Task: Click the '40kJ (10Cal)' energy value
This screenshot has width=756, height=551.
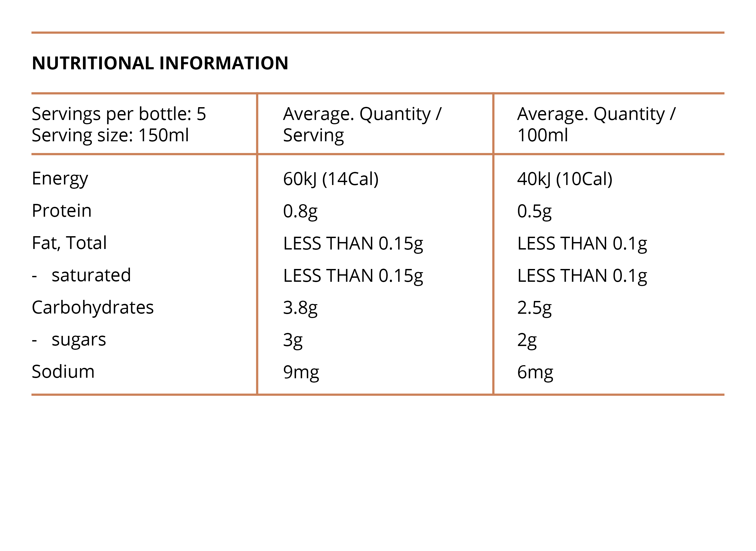Action: (x=565, y=179)
